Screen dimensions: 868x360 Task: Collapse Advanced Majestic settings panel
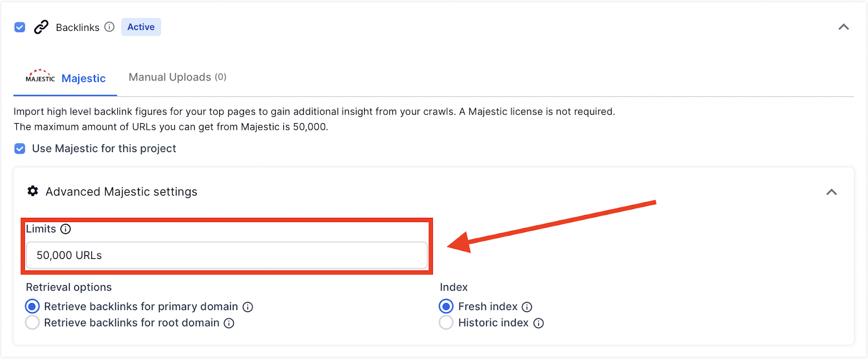(832, 192)
